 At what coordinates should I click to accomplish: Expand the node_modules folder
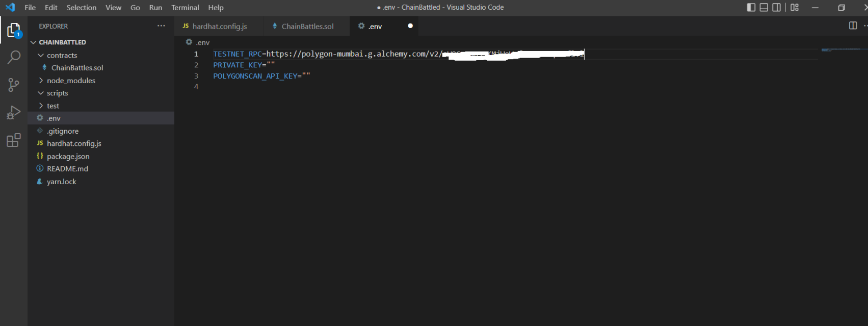71,81
